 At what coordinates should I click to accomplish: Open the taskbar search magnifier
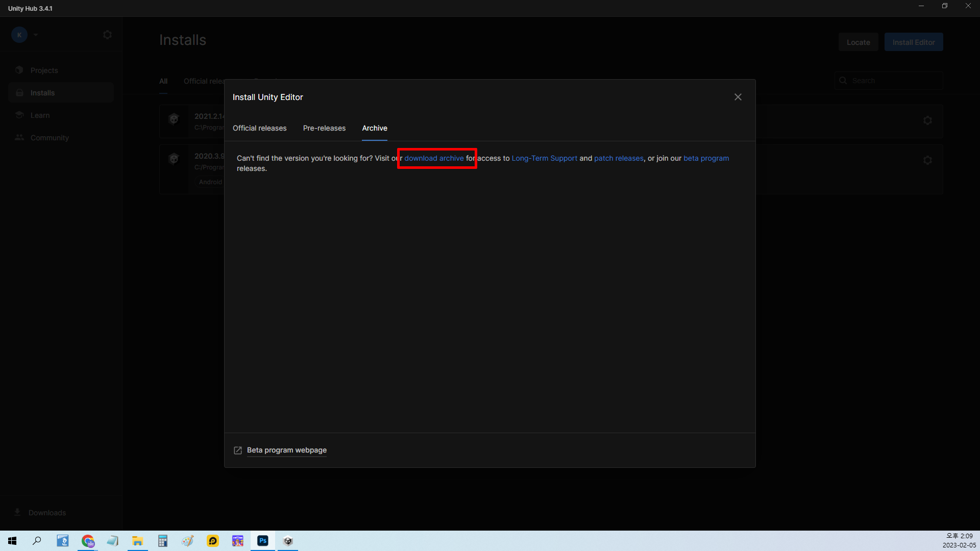(37, 541)
